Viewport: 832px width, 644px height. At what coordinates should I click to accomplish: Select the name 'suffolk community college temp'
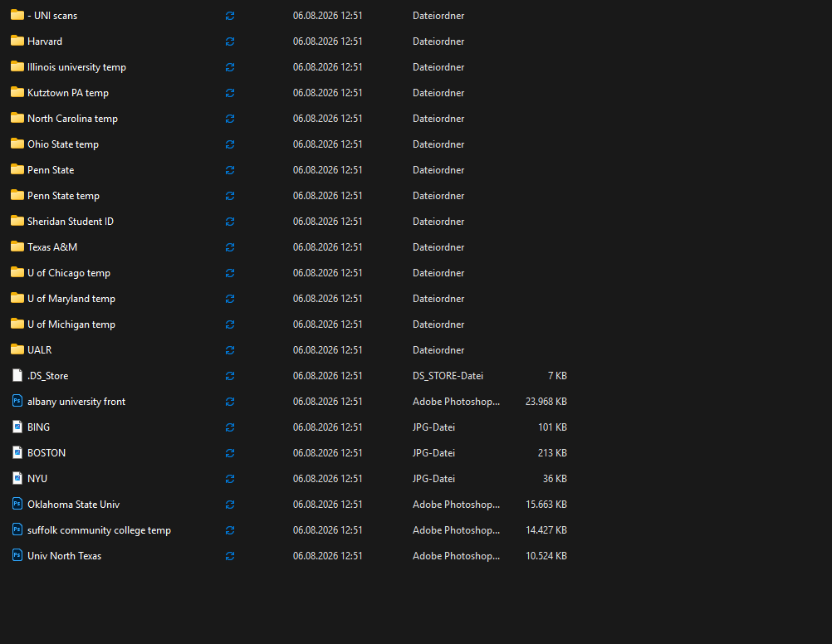[x=99, y=530]
